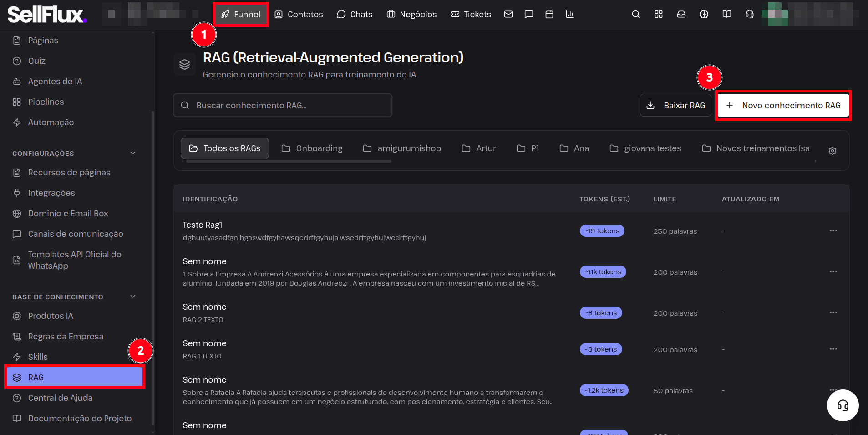
Task: Collapse the Configurações sidebar section
Action: [133, 153]
